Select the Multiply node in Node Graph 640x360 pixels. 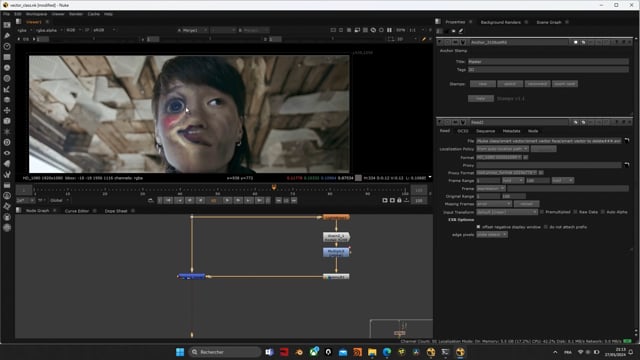coord(336,252)
